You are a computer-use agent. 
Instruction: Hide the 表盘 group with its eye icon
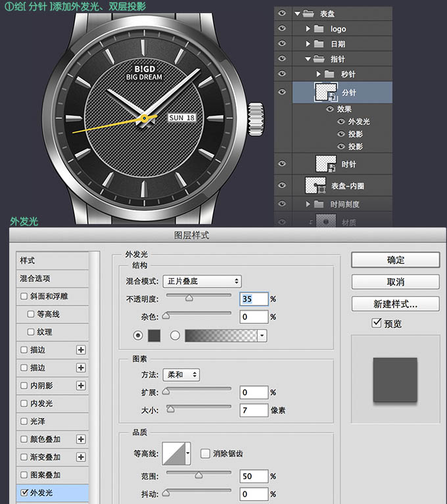click(282, 13)
